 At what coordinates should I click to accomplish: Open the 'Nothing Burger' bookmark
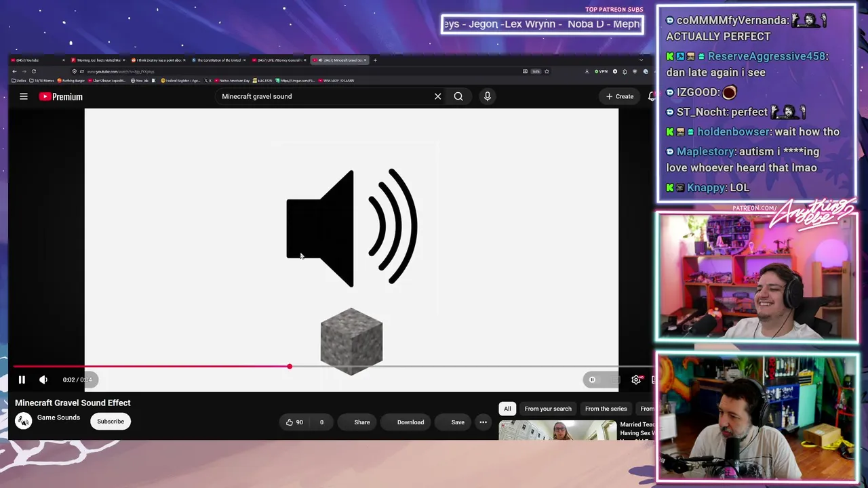click(71, 81)
